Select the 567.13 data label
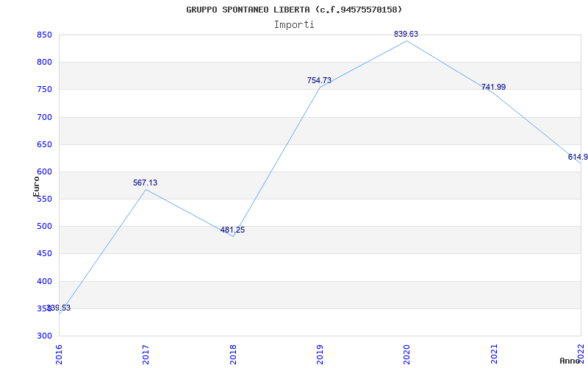The width and height of the screenshot is (588, 368). tap(145, 183)
